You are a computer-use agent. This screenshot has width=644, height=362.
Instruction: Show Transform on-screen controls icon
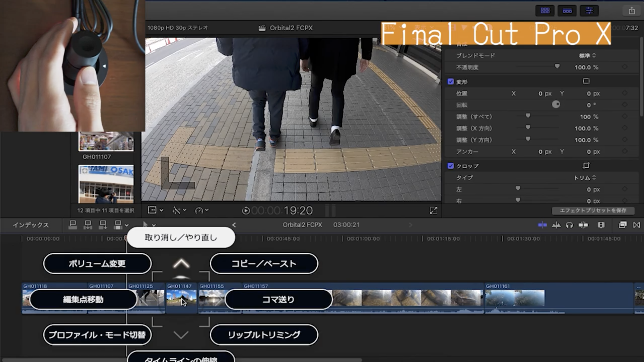(586, 81)
